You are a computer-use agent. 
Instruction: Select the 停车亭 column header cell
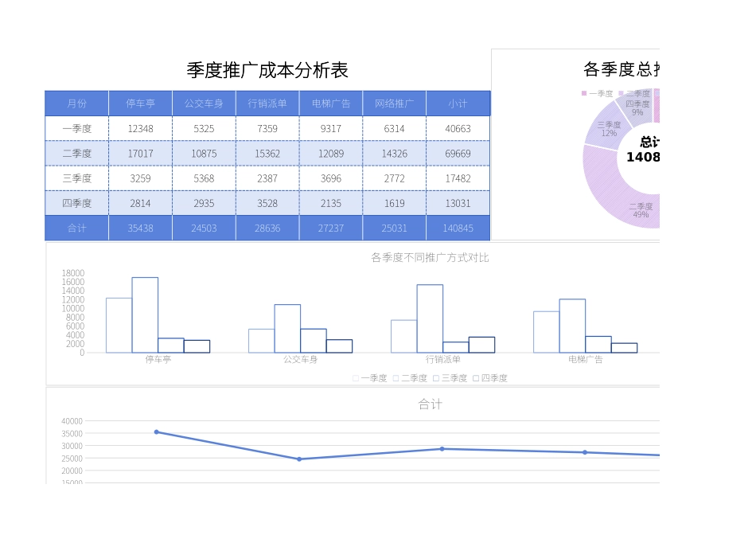click(x=140, y=103)
